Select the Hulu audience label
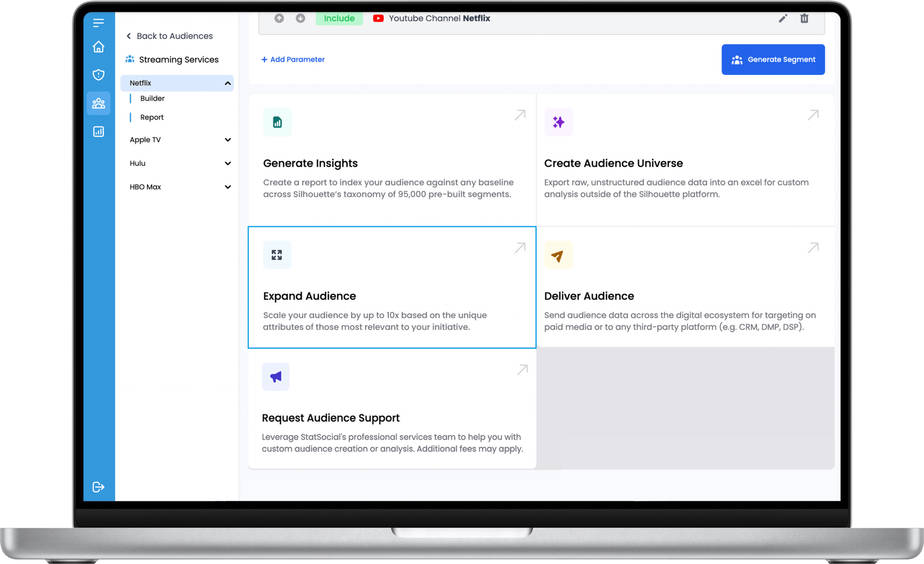Image resolution: width=924 pixels, height=564 pixels. pyautogui.click(x=138, y=164)
